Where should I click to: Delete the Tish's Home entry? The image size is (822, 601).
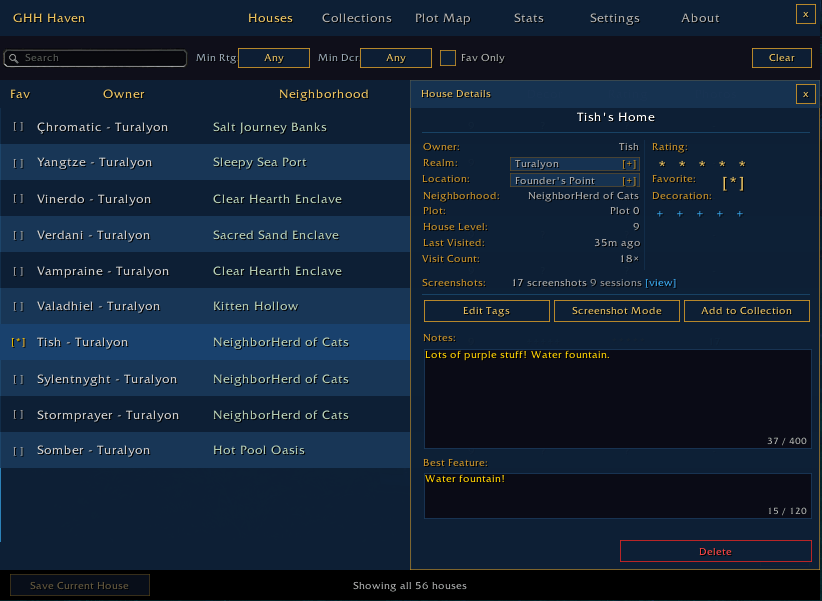(x=716, y=551)
